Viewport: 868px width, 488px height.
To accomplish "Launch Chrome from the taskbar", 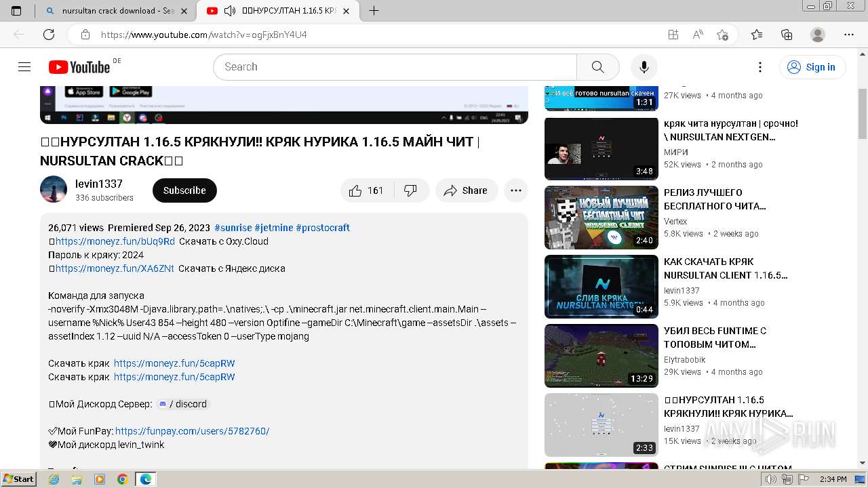I will coord(122,479).
